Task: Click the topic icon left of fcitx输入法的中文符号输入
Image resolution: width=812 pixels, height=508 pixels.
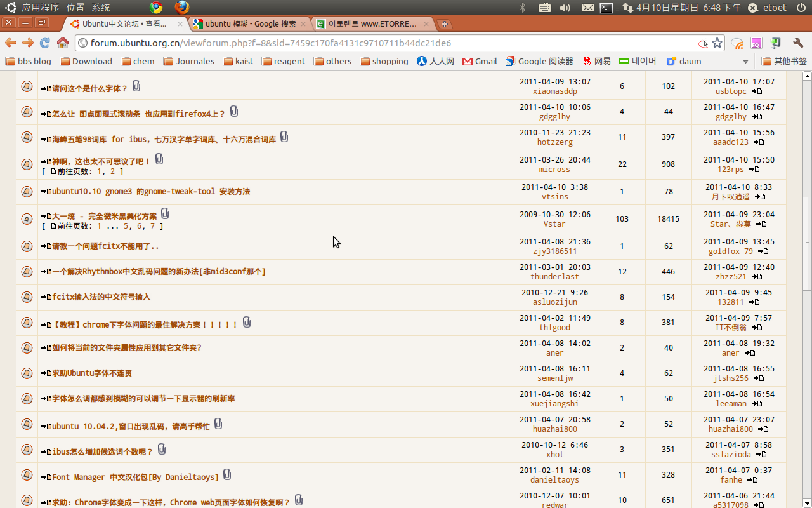Action: pos(27,297)
